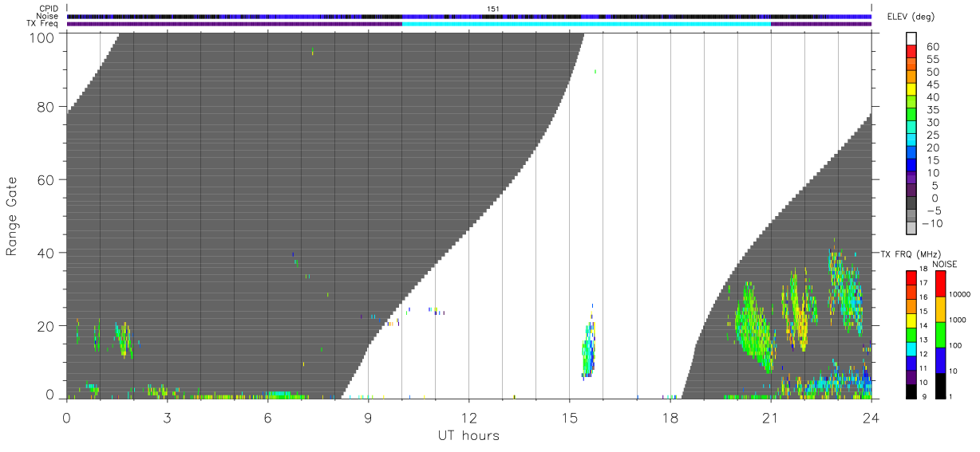Click the cyan portion of the TX Freq strip
Viewport: 980px width, 452px height.
(x=587, y=24)
